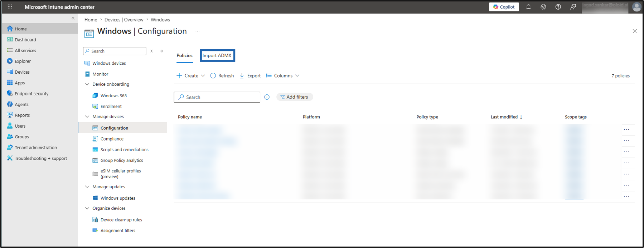
Task: Switch to the Import ADMX tab
Action: 217,55
